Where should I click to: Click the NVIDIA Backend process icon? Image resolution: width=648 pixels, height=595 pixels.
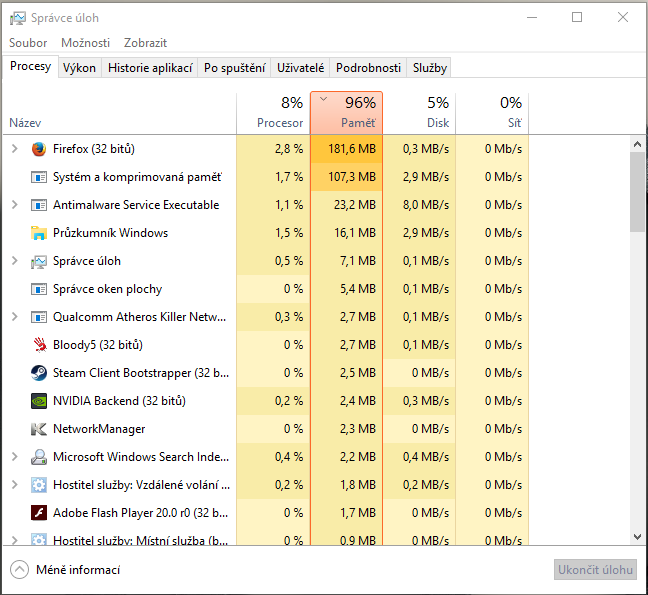coord(39,401)
